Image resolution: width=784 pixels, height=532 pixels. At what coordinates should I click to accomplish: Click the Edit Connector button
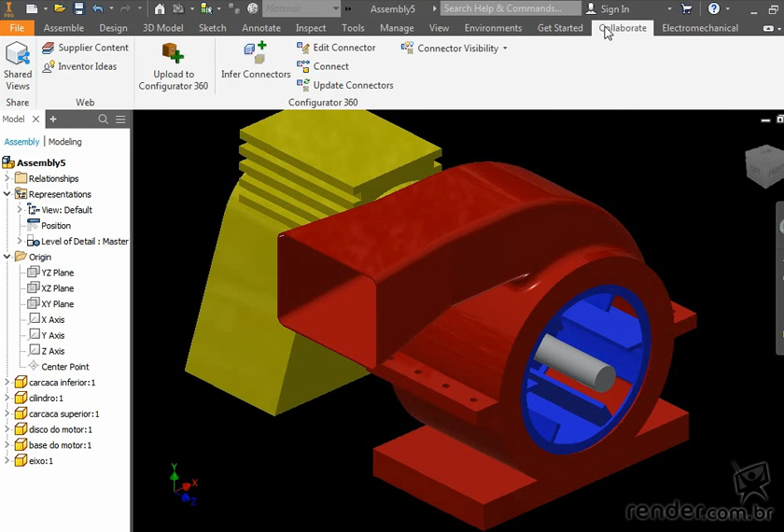click(x=336, y=48)
